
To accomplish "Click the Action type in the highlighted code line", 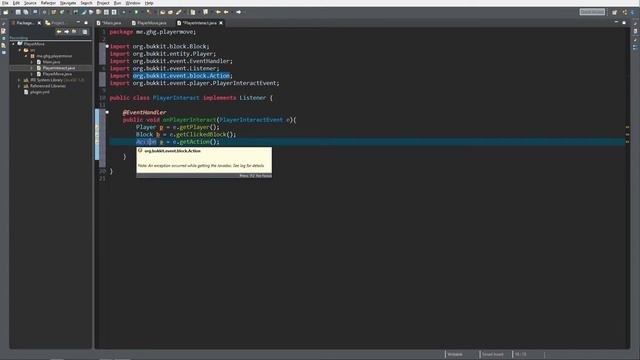I will [x=146, y=142].
